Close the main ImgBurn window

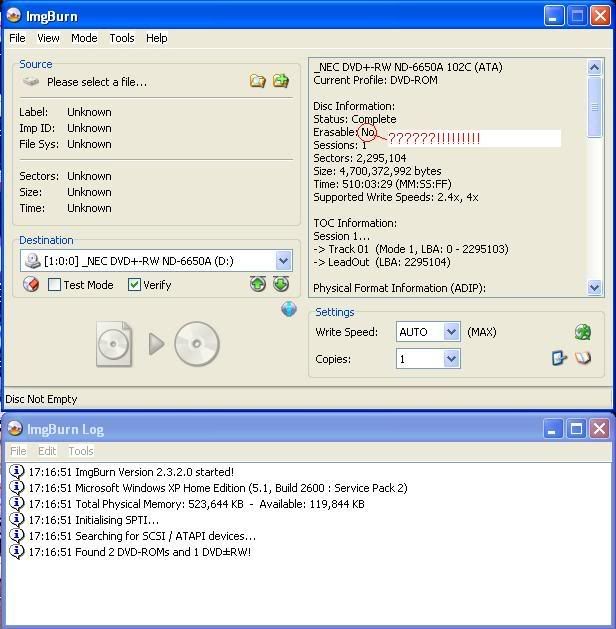tap(600, 16)
